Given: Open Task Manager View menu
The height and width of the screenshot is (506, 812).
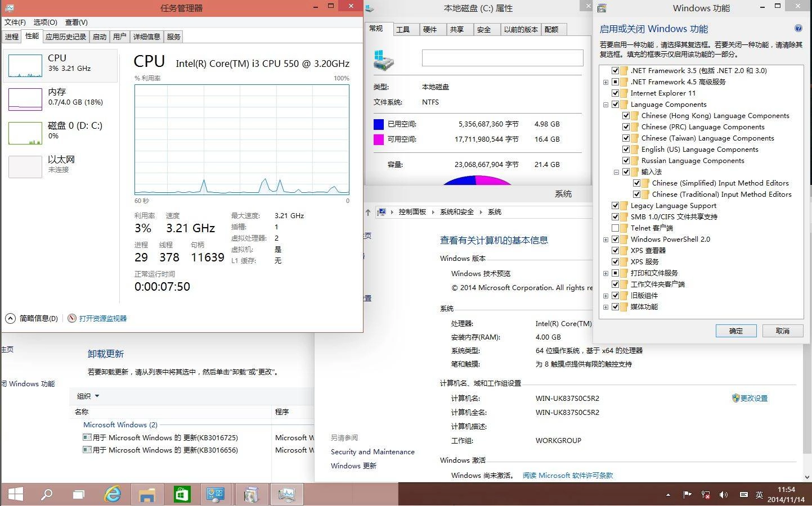Looking at the screenshot, I should 77,22.
